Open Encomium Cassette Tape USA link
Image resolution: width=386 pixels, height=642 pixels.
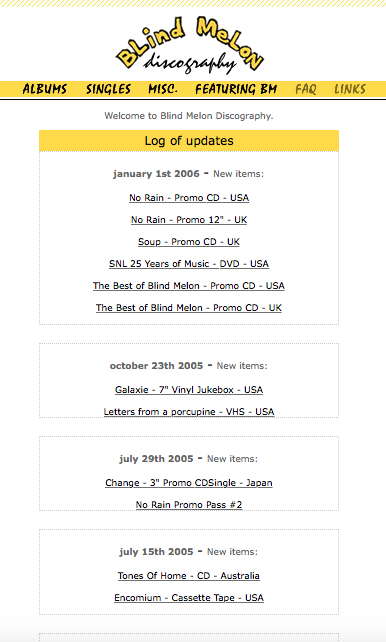[189, 598]
